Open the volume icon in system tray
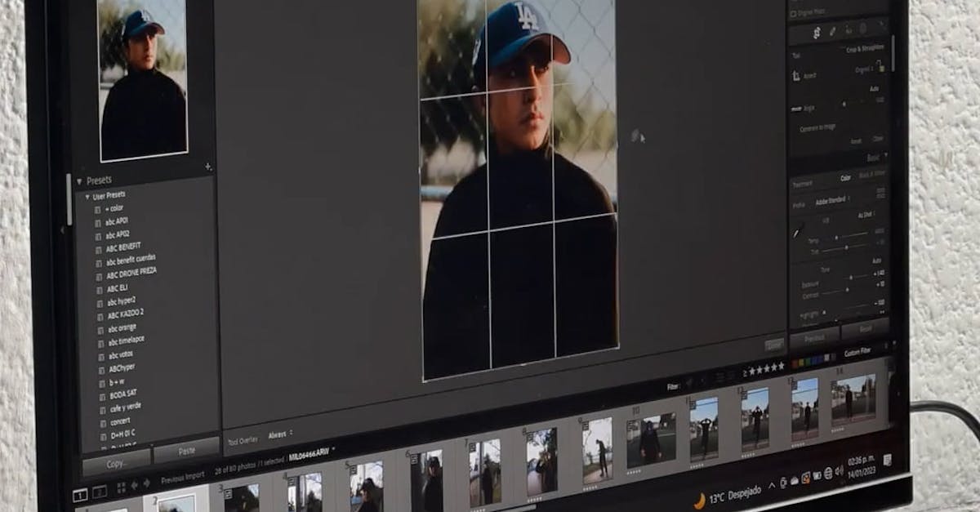 [x=838, y=470]
